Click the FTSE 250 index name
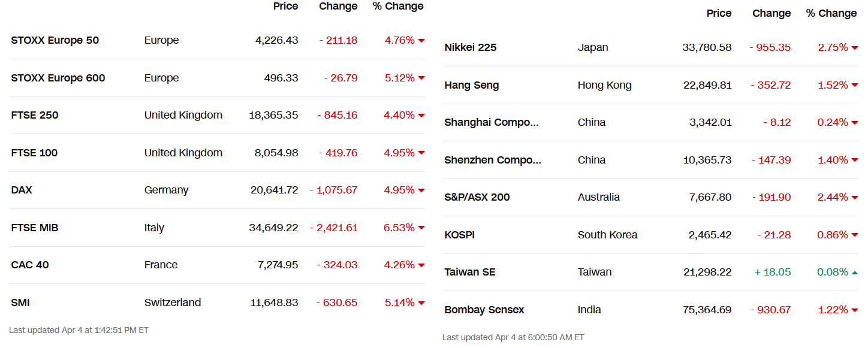Viewport: 868px width, 348px height. pos(35,115)
